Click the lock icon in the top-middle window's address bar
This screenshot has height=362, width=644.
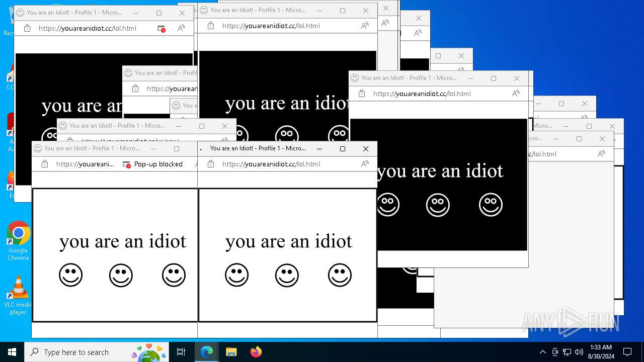click(x=211, y=26)
